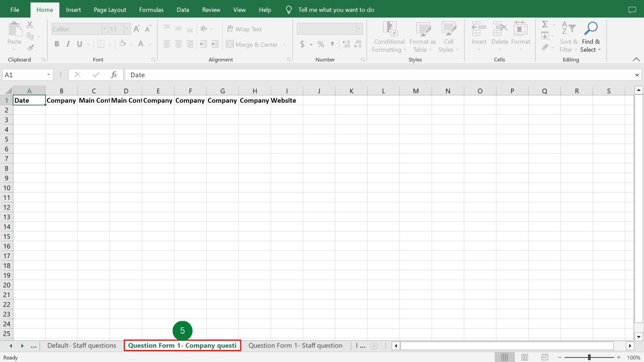The image size is (644, 362).
Task: Click the Conditional Formatting icon
Action: [389, 29]
